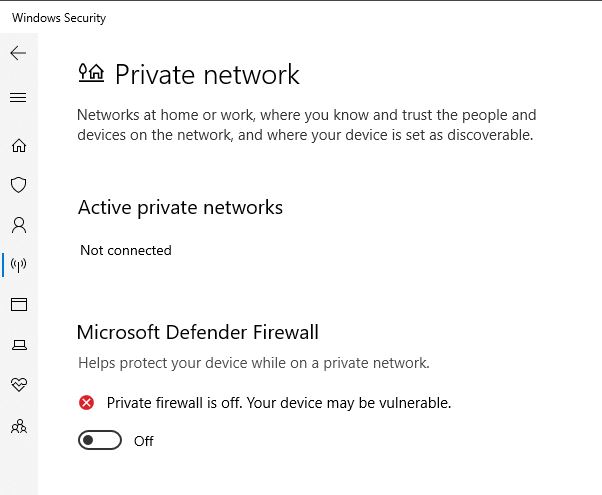
Task: Select Firewall & network protection icon
Action: pyautogui.click(x=18, y=265)
